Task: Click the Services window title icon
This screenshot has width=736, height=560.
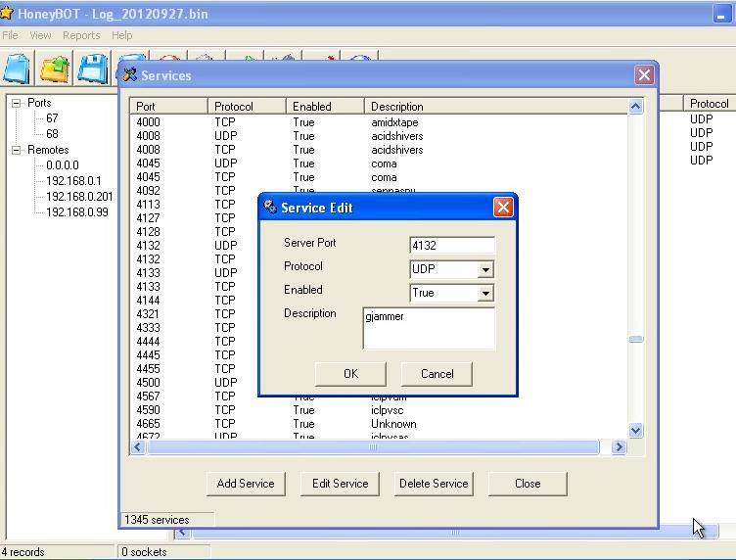Action: [x=130, y=75]
